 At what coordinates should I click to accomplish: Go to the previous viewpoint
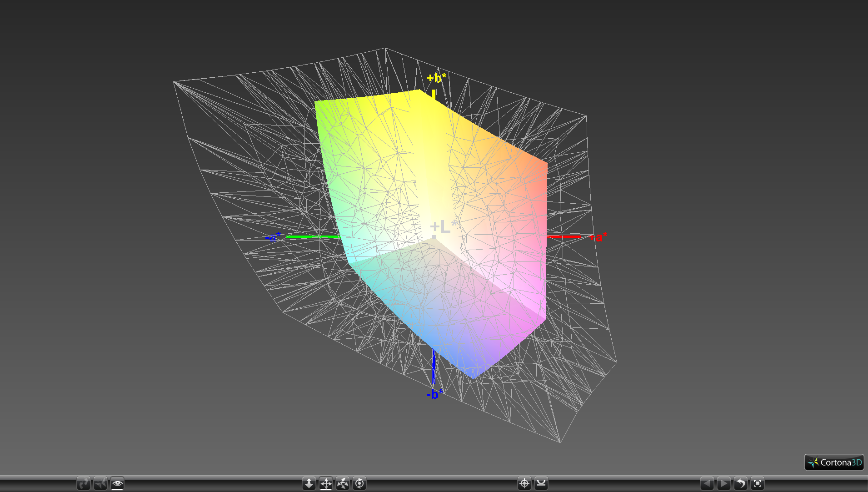pyautogui.click(x=707, y=483)
